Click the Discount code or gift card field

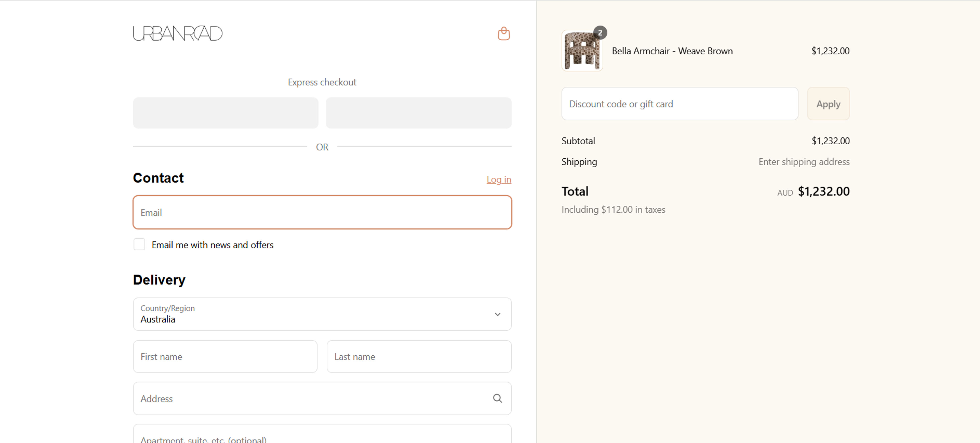tap(679, 104)
